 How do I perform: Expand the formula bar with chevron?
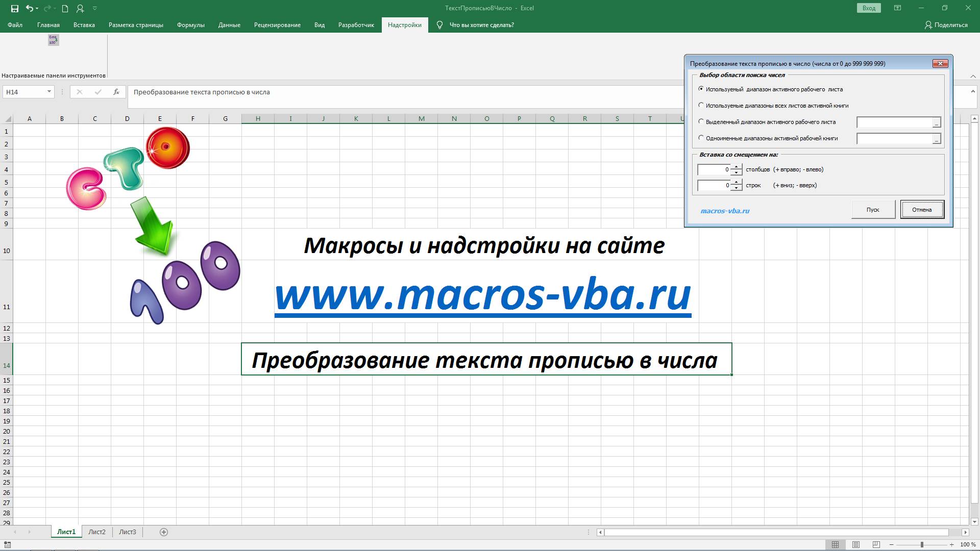click(x=973, y=92)
